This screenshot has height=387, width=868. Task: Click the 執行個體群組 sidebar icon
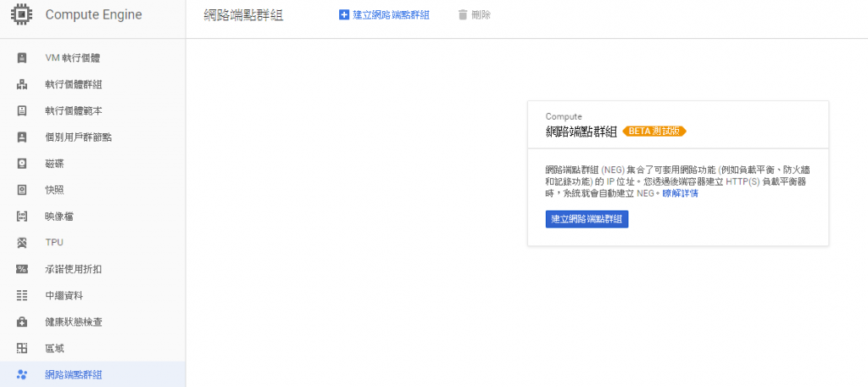pos(21,84)
